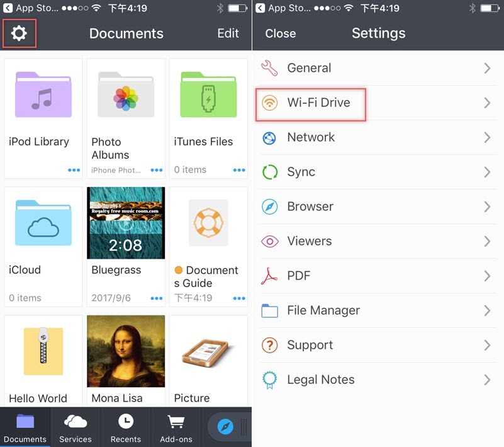504x447 pixels.
Task: Select the Viewers label
Action: coord(309,241)
